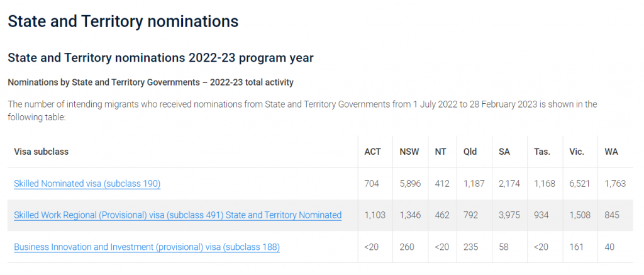Select the WA subclass 188 value 40
The height and width of the screenshot is (275, 644).
click(610, 247)
